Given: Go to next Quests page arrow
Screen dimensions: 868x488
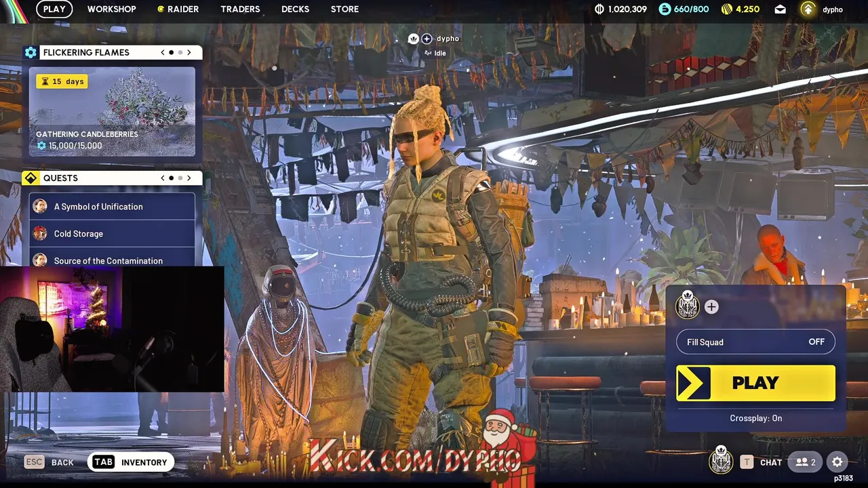Looking at the screenshot, I should pyautogui.click(x=189, y=178).
